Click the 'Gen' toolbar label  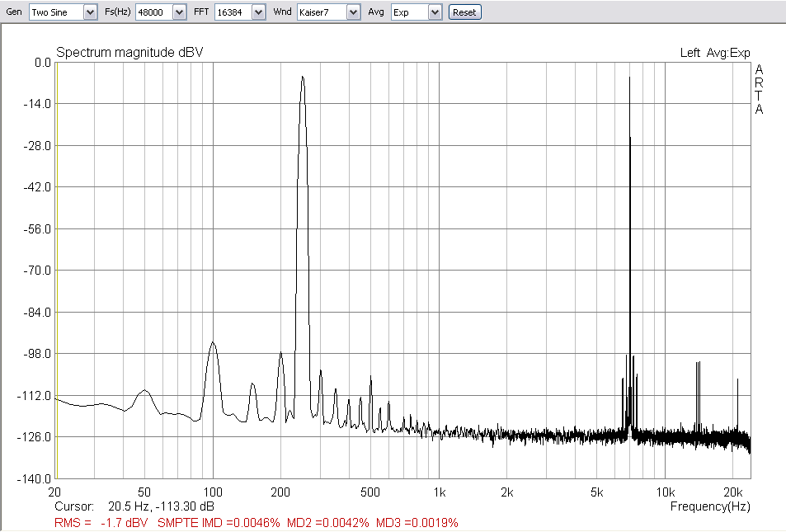tap(14, 12)
